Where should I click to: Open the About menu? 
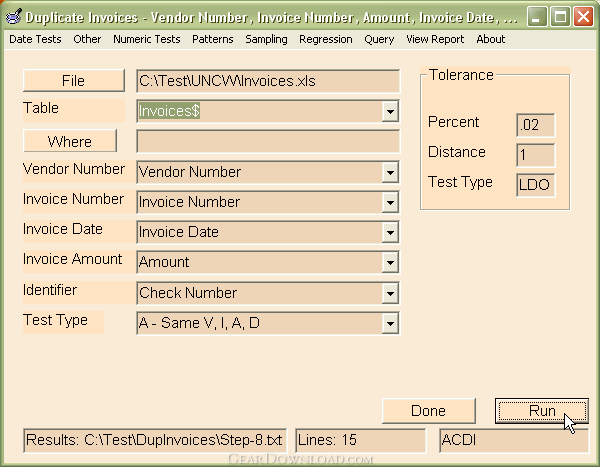point(491,39)
